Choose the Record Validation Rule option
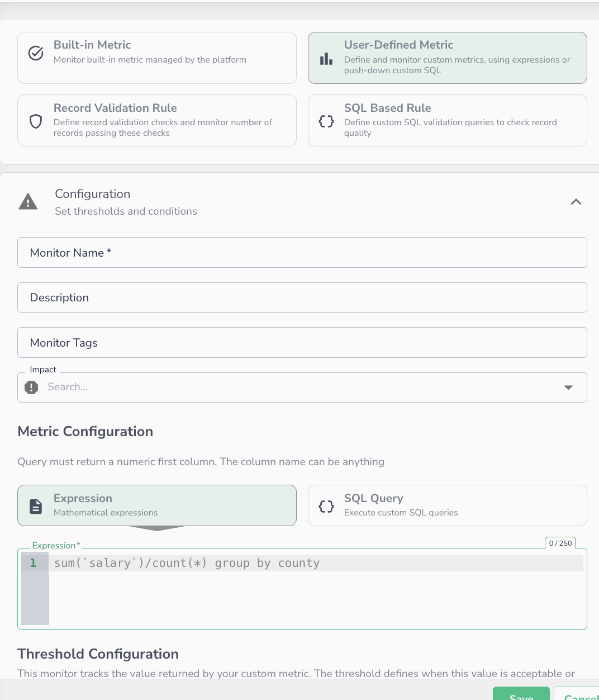This screenshot has width=599, height=700. point(157,121)
